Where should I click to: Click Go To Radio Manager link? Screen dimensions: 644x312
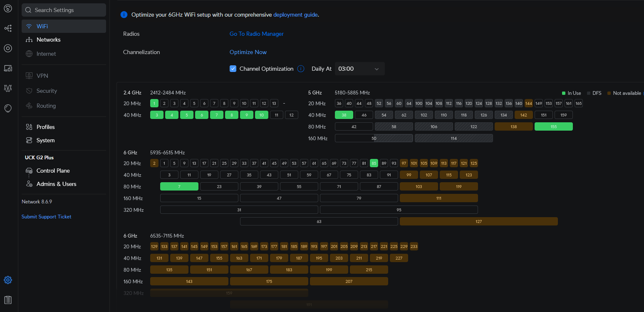(x=257, y=34)
